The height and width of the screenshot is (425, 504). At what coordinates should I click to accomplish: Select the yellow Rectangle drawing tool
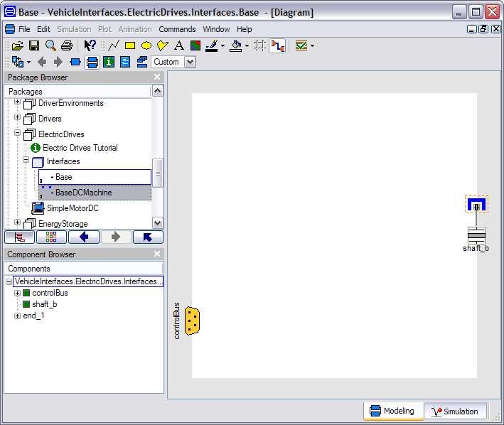(x=130, y=45)
